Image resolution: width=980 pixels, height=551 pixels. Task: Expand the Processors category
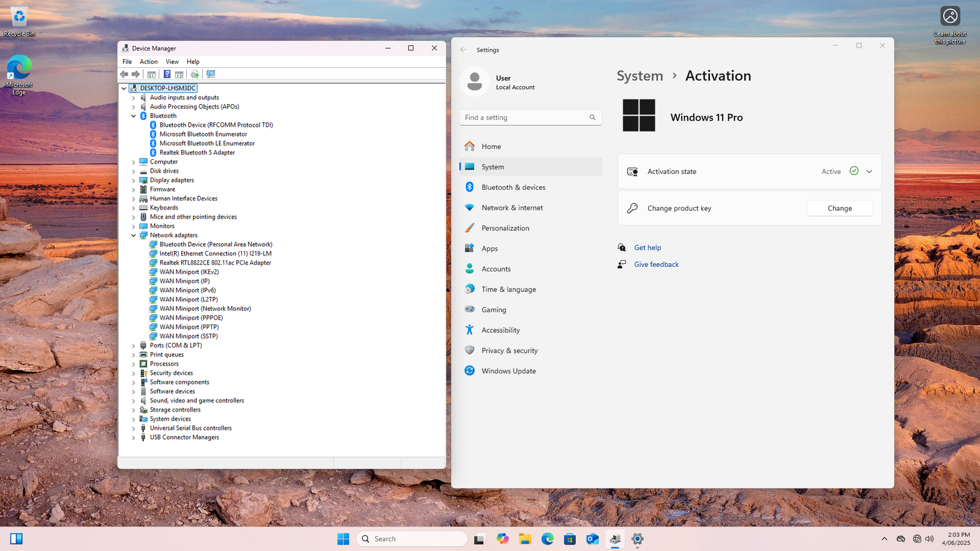134,364
